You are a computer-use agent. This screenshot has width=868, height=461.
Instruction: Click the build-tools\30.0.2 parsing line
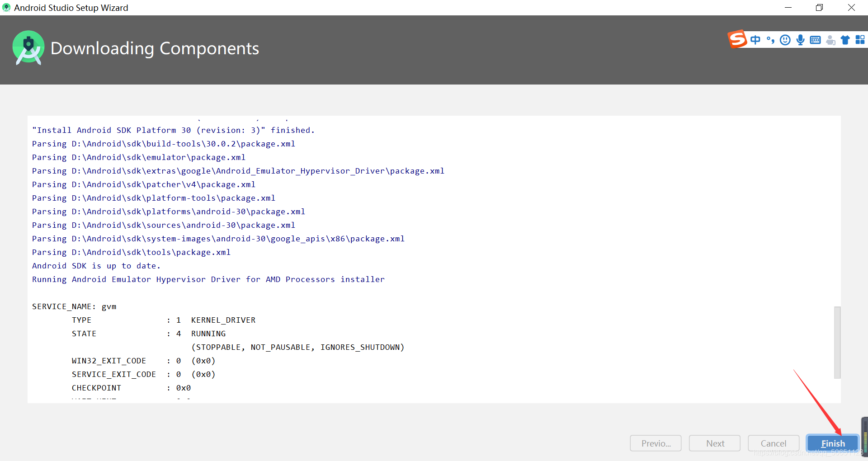pyautogui.click(x=164, y=144)
